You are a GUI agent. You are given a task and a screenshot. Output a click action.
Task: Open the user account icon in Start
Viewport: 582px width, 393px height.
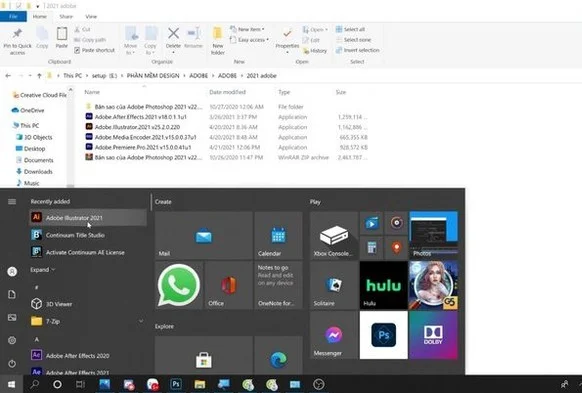tap(12, 272)
